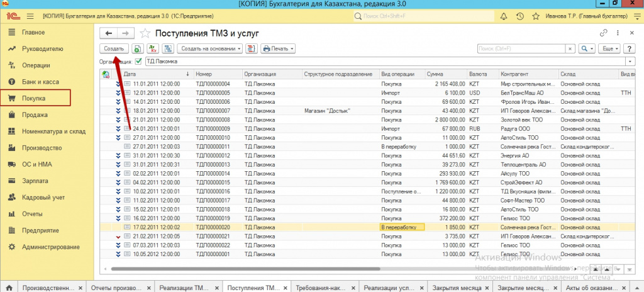Viewport: 644px width, 292px height.
Task: Expand the magnifier search dropdown
Action: (587, 48)
